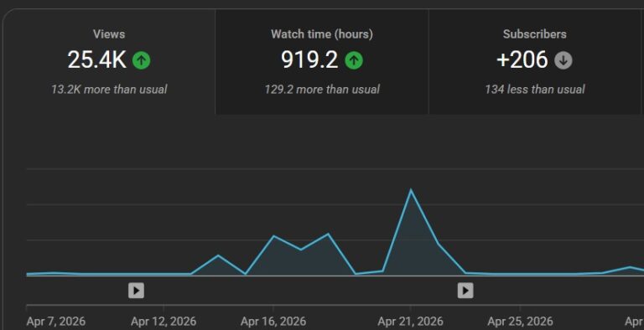Open the Subscribers metric tab
644x330 pixels.
click(535, 62)
